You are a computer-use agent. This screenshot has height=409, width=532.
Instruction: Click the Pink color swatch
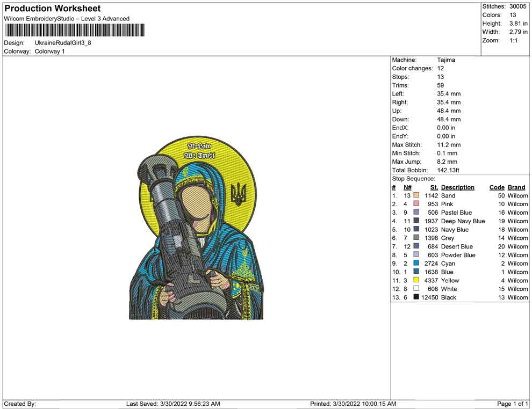click(x=416, y=203)
